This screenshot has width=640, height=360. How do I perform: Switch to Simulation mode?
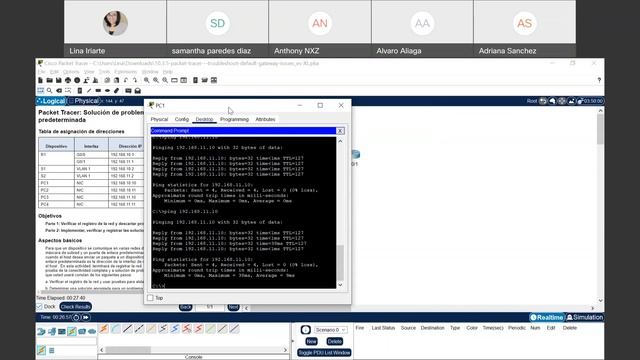(x=585, y=317)
